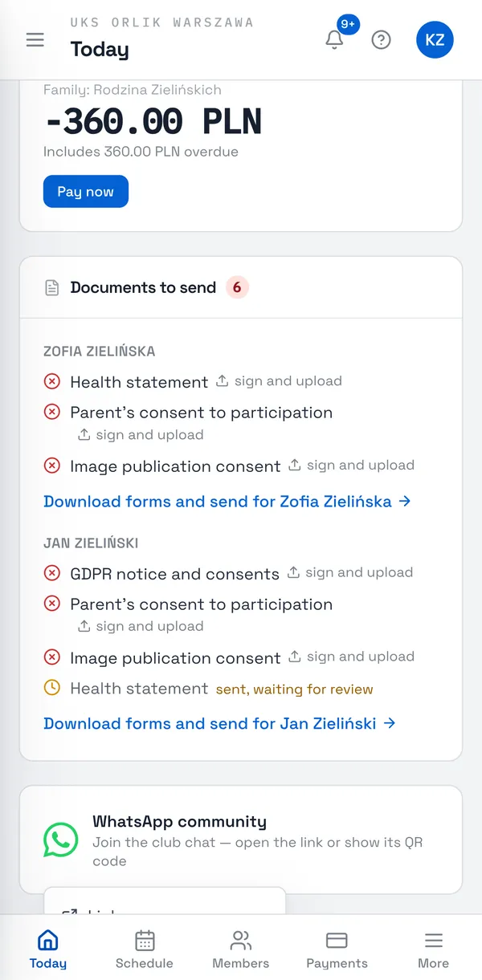
Task: Switch to the Schedule tab
Action: [145, 949]
